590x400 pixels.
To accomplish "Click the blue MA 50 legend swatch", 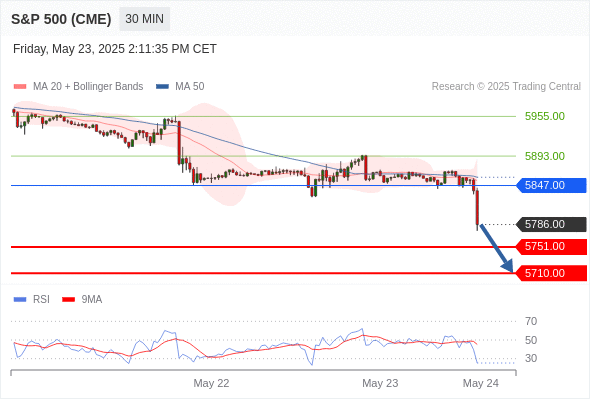I will 162,87.
